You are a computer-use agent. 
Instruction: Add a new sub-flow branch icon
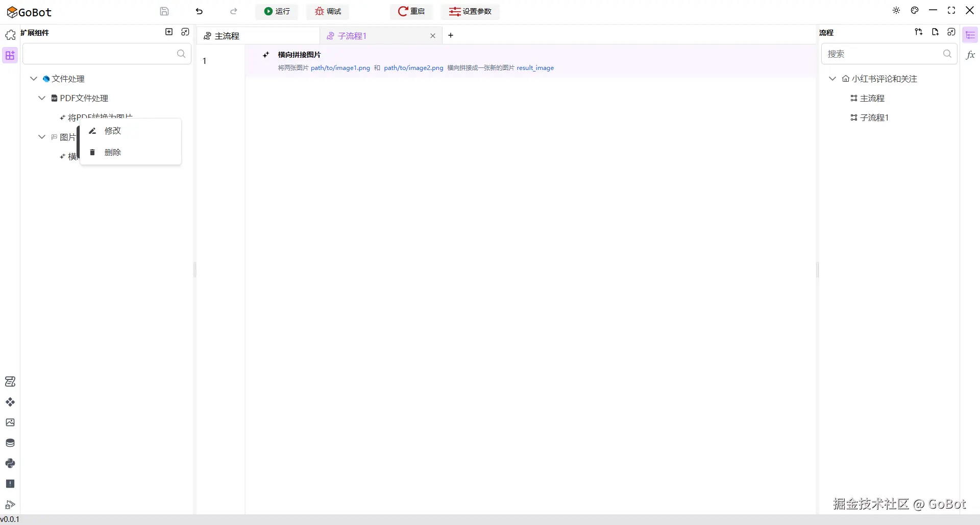(x=919, y=32)
